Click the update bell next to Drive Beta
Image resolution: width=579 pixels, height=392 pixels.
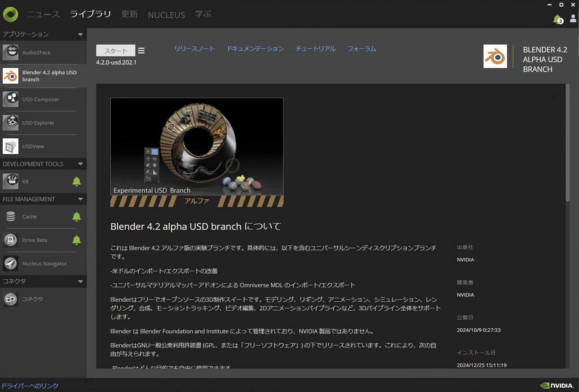coord(77,240)
